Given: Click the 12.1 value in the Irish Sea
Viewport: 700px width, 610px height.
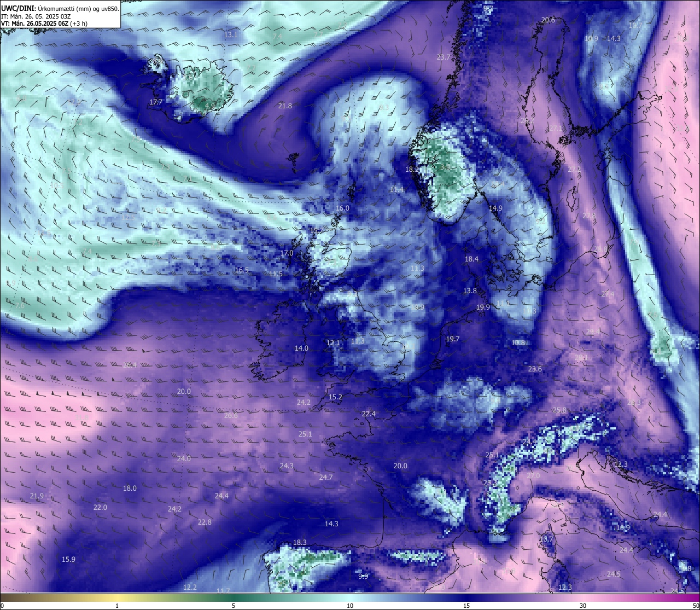Looking at the screenshot, I should coord(333,343).
